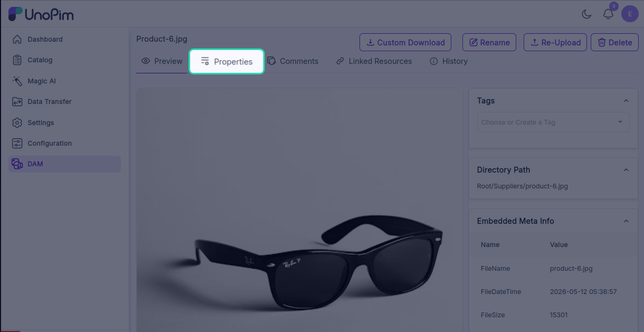Select Root/Suppliers/product-6.jpg path text

523,186
